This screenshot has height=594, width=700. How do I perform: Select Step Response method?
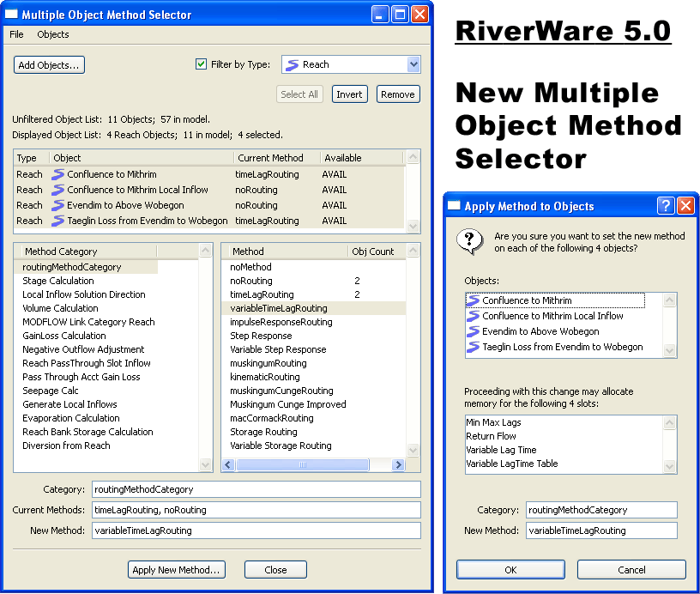tap(261, 336)
